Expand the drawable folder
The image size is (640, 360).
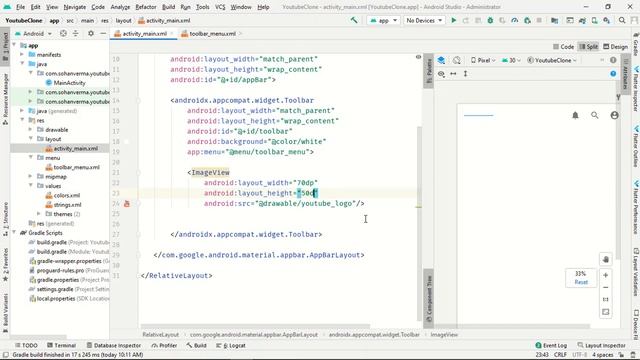pyautogui.click(x=31, y=130)
